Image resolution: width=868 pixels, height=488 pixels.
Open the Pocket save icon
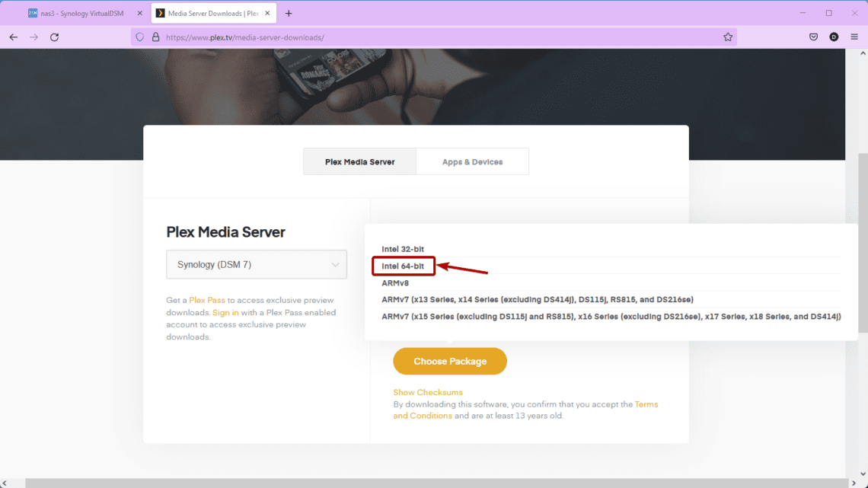click(x=813, y=37)
